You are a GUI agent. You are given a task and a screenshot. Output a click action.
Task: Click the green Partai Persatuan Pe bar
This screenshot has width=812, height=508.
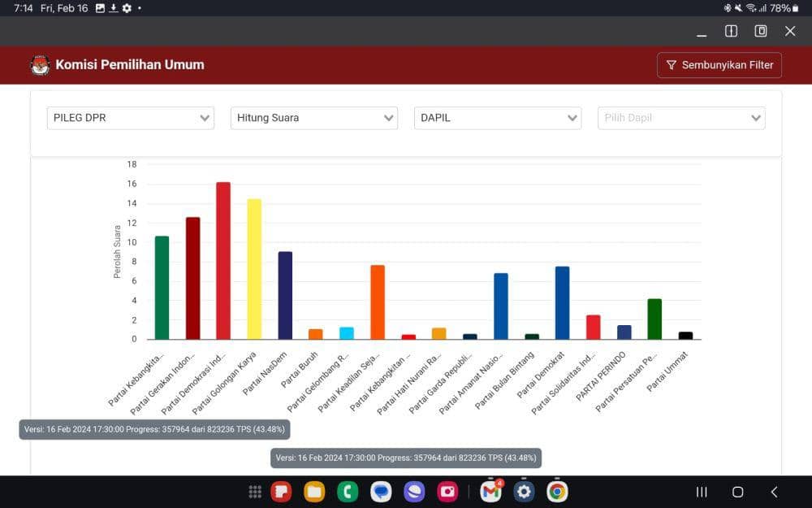coord(654,319)
